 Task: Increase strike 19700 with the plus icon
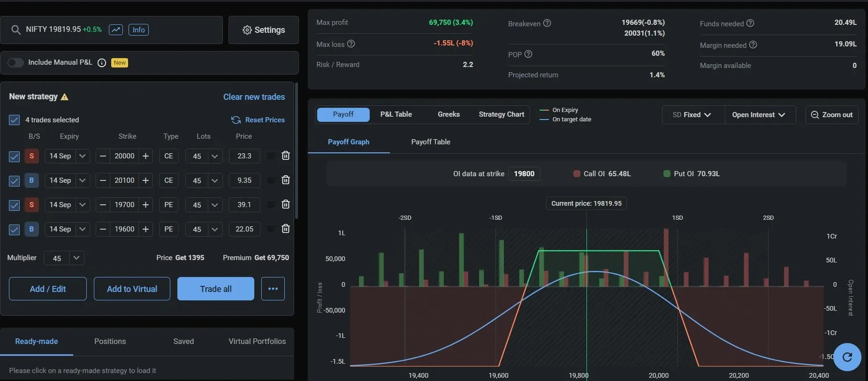coord(145,205)
